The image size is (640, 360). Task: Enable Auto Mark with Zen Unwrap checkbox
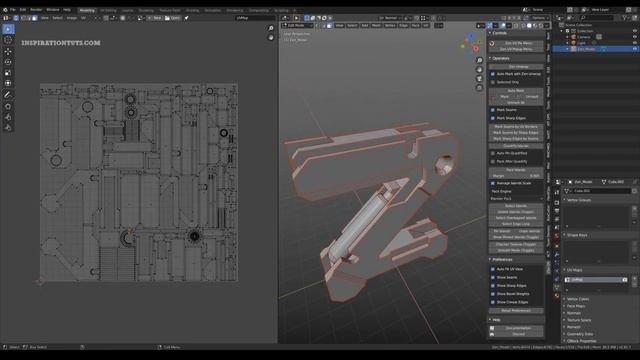click(x=493, y=74)
